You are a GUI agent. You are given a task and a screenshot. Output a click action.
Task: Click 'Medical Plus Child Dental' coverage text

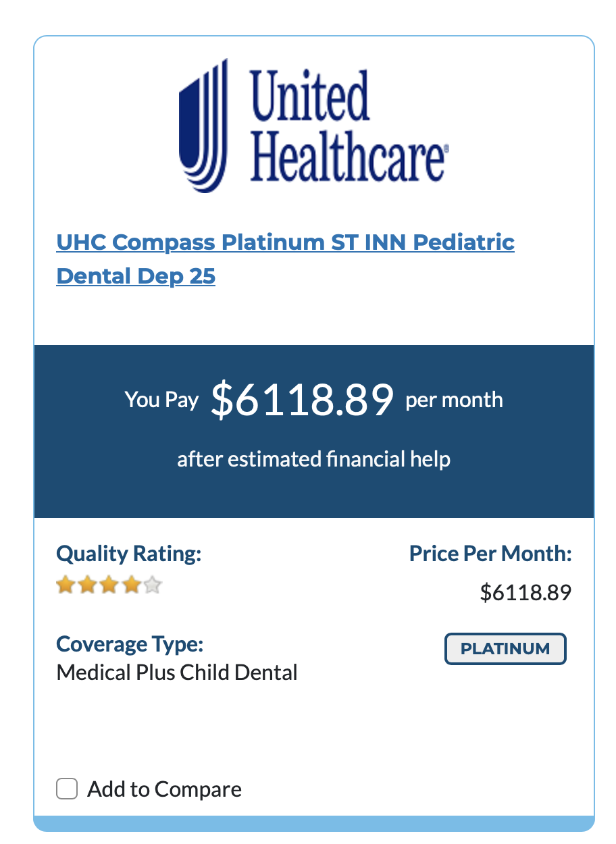click(x=177, y=672)
